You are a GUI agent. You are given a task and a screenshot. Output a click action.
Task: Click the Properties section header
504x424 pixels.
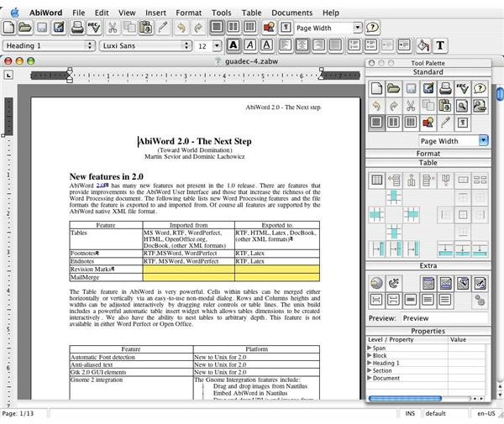point(428,331)
